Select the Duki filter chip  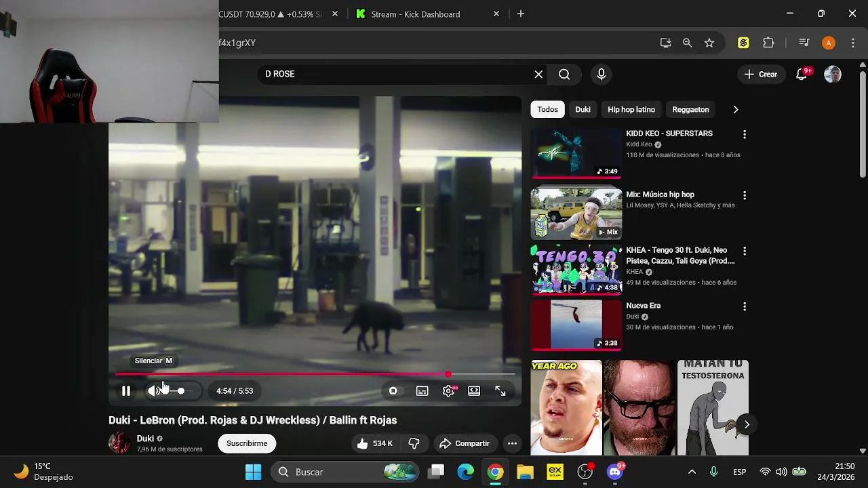coord(583,109)
